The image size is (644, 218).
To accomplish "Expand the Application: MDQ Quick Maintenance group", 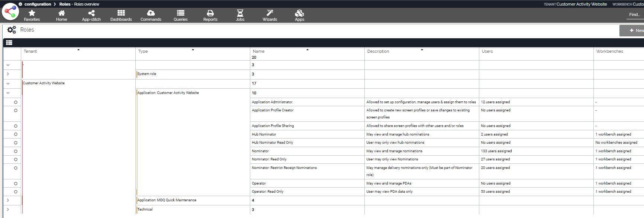I will point(8,200).
